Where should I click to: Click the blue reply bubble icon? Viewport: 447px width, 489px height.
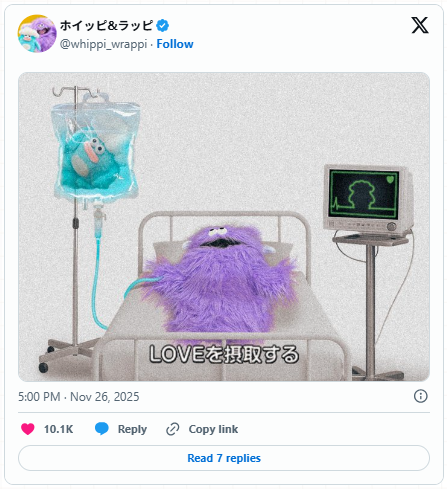tap(102, 429)
